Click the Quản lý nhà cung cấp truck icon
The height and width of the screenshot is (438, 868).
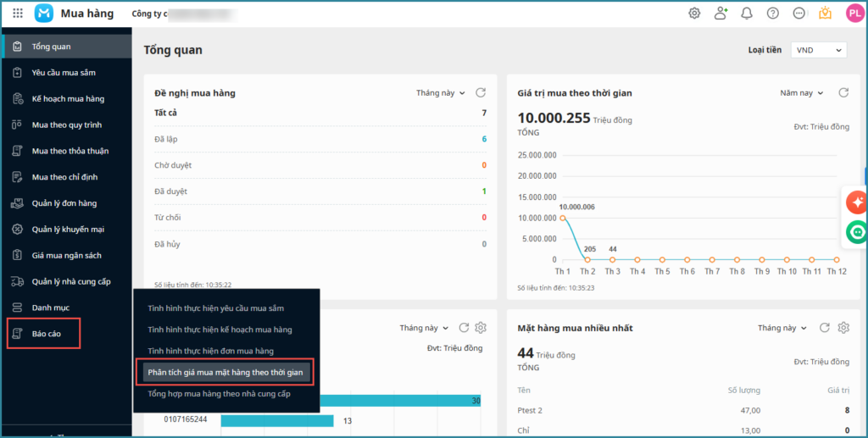[17, 281]
